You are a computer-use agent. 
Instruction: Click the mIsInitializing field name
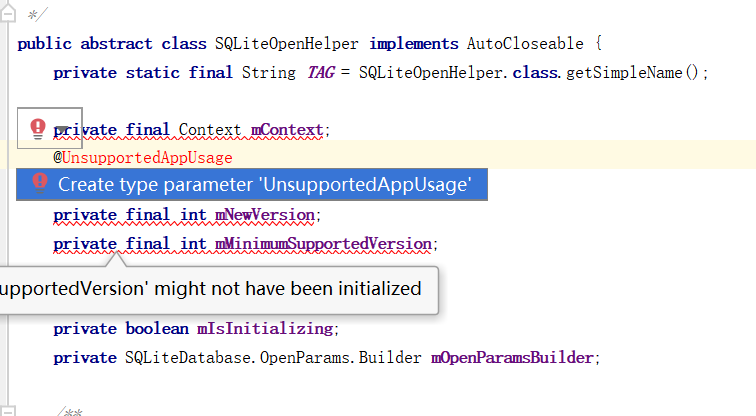[x=265, y=329]
